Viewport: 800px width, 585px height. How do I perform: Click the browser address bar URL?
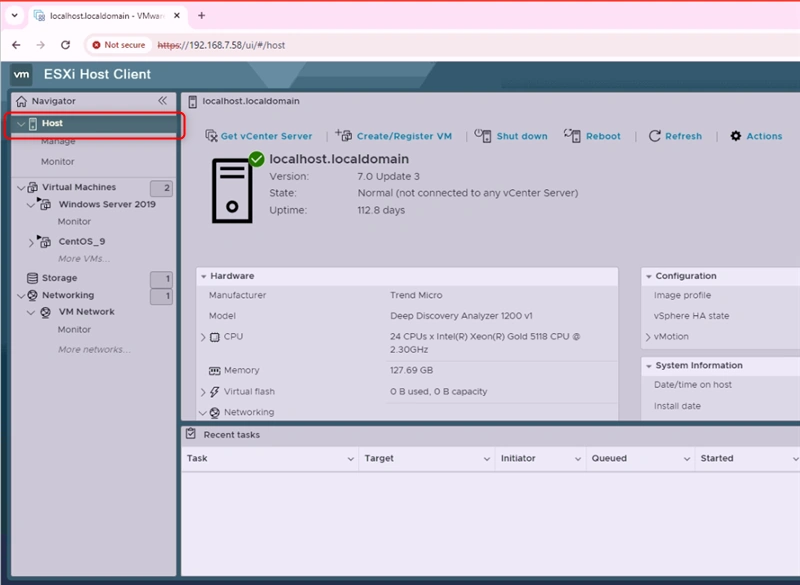coord(221,45)
